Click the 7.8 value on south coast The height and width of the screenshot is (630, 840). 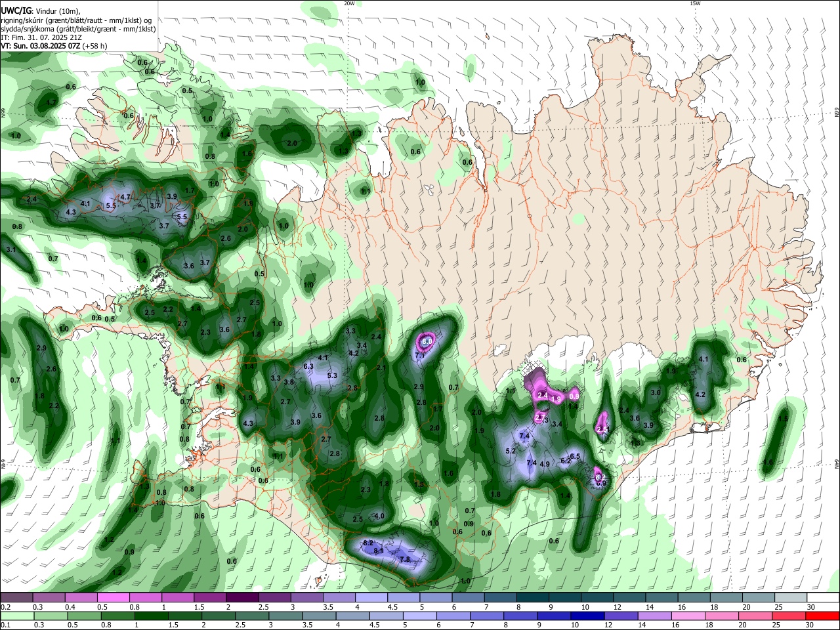405,560
